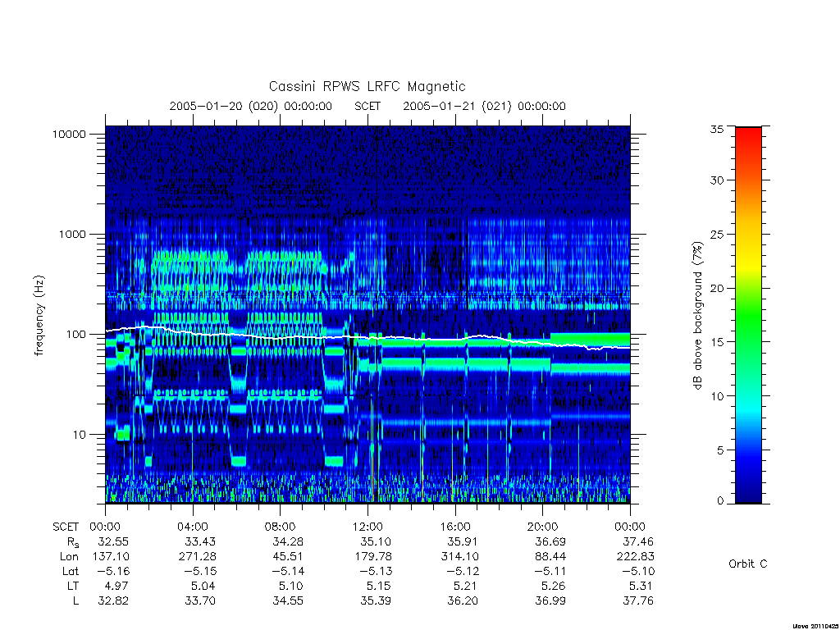Click the L value 34.55
Screen dimensions: 840x630
pyautogui.click(x=288, y=601)
